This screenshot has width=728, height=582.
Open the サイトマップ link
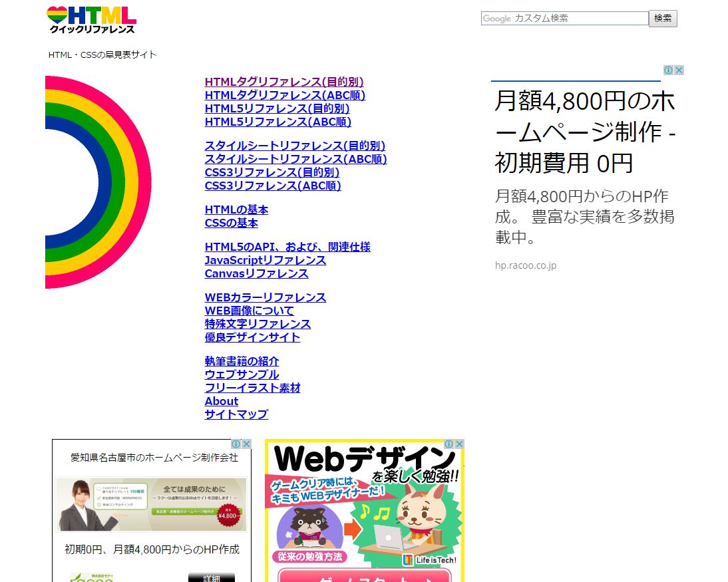236,414
